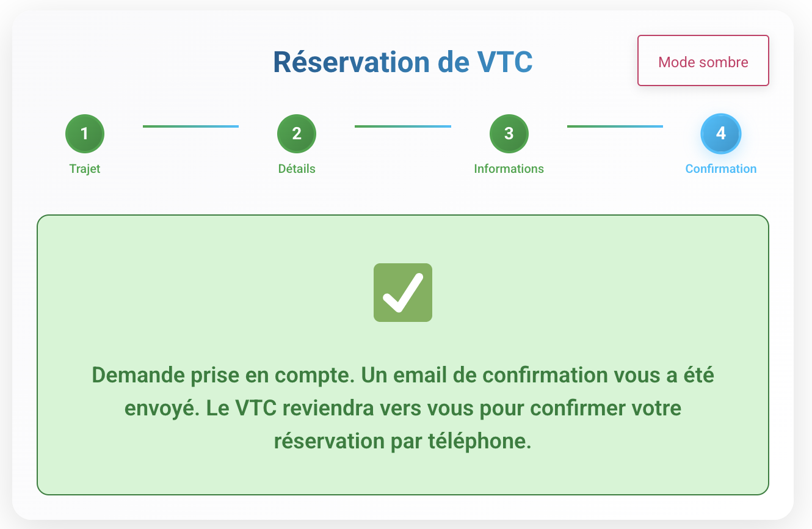Image resolution: width=812 pixels, height=529 pixels.
Task: Switch to the Informations step label
Action: point(509,169)
